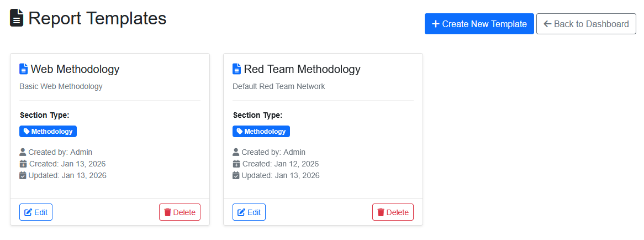
Task: Open the Red Team Methodology card title
Action: tap(302, 69)
